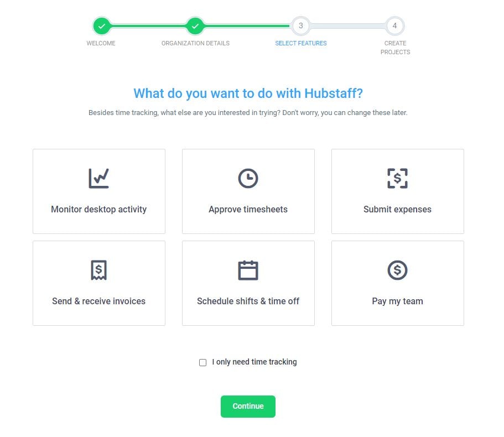Open the CREATE PROJECTS step label
Screen dimensions: 504x437
coord(395,48)
